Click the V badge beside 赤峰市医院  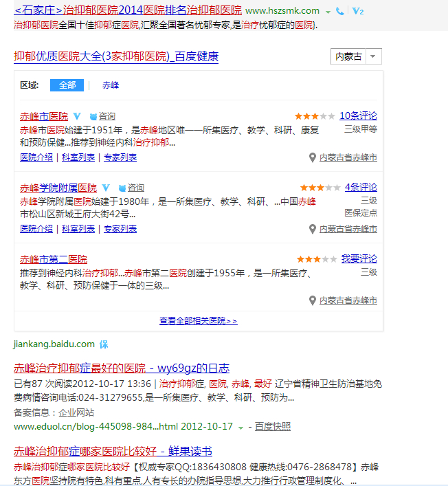77,117
